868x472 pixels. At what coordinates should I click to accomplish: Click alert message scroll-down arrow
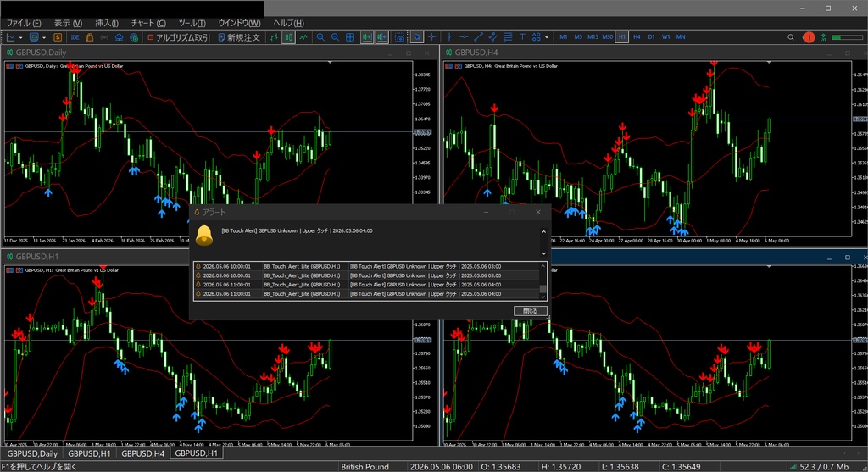click(x=543, y=253)
